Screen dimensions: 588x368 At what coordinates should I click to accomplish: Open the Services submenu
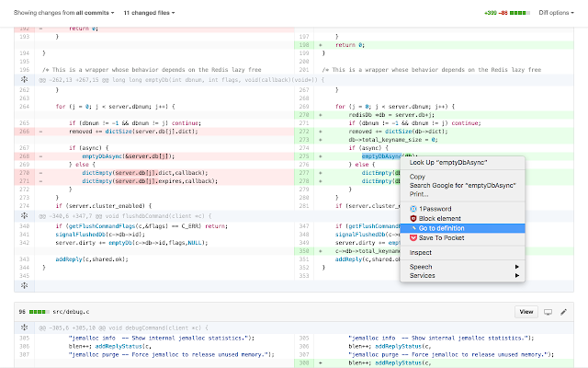(x=462, y=276)
